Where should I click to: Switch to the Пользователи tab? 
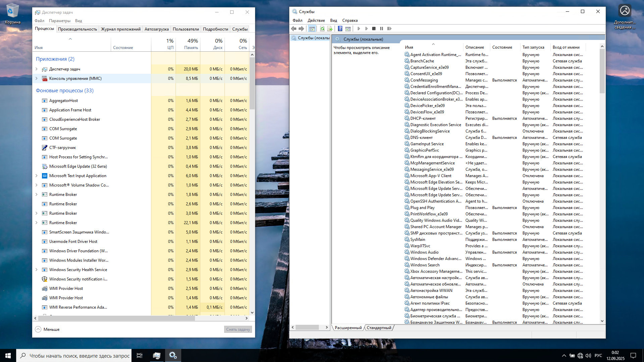[186, 29]
